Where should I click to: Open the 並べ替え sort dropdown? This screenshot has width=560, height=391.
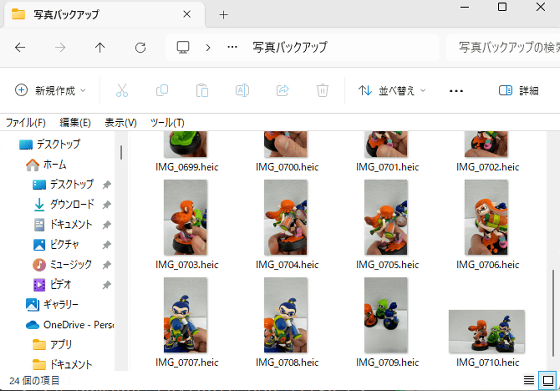tap(392, 91)
